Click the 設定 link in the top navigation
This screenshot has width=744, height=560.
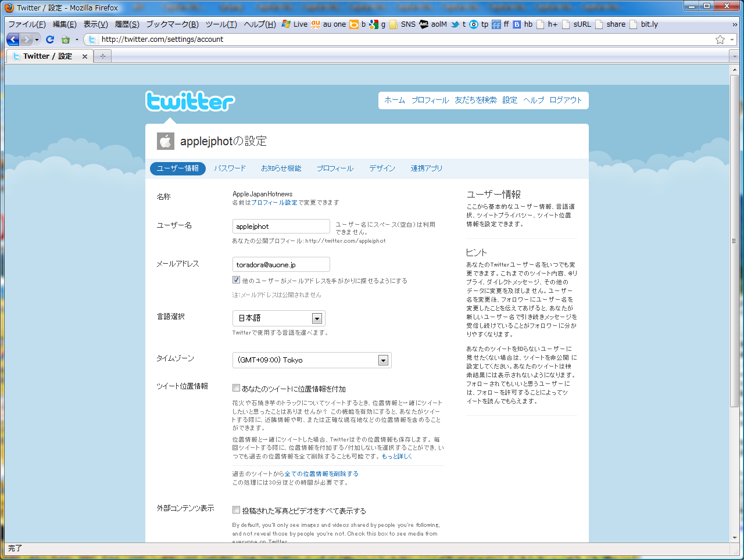click(510, 100)
